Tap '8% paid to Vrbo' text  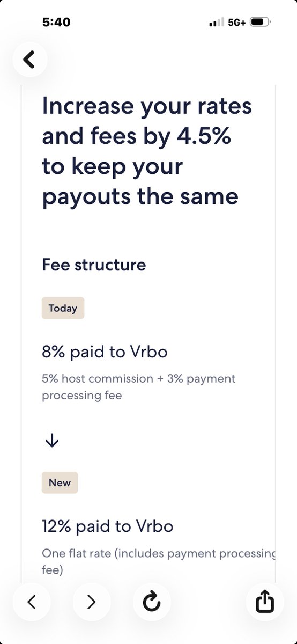pyautogui.click(x=105, y=352)
